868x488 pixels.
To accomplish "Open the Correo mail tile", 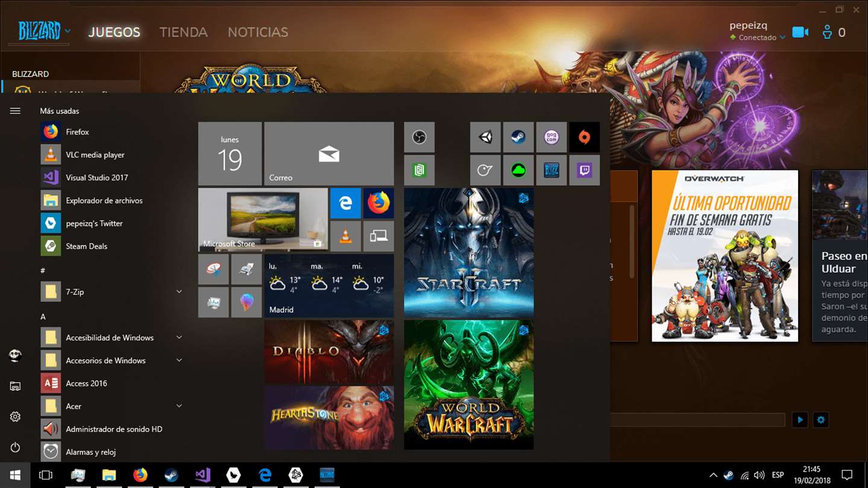I will [329, 154].
